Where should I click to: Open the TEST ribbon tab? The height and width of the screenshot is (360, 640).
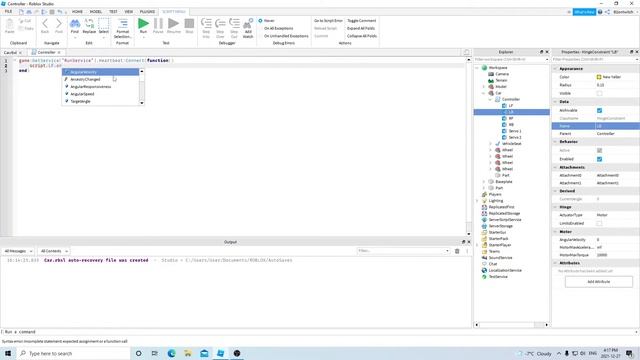point(113,11)
